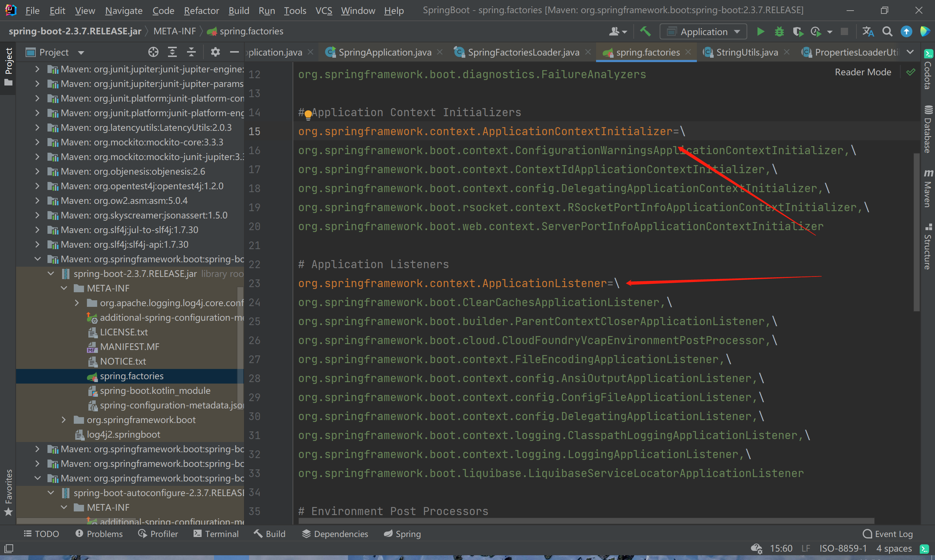
Task: Hide the Project tool window
Action: pyautogui.click(x=234, y=52)
